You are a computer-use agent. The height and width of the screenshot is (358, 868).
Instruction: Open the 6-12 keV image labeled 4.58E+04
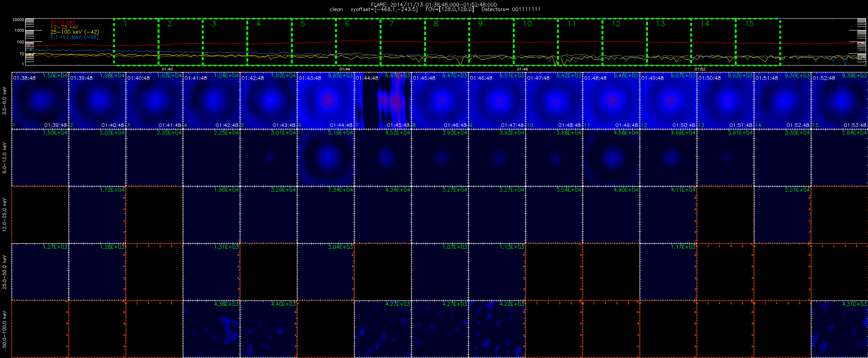611,158
